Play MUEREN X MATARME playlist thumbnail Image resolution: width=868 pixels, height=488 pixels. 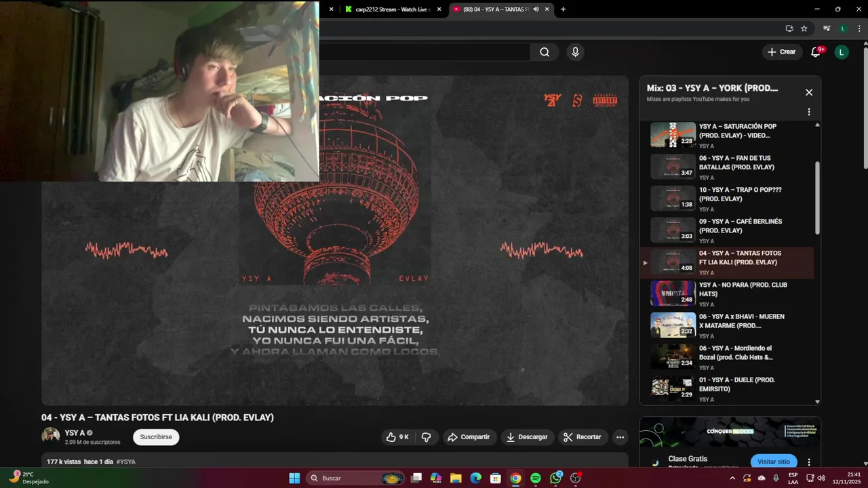click(x=673, y=325)
